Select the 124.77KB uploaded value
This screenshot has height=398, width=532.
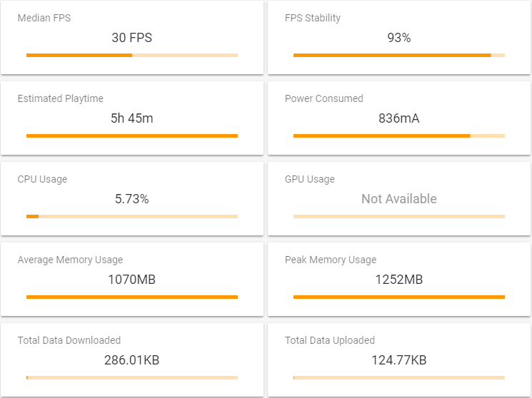[399, 360]
